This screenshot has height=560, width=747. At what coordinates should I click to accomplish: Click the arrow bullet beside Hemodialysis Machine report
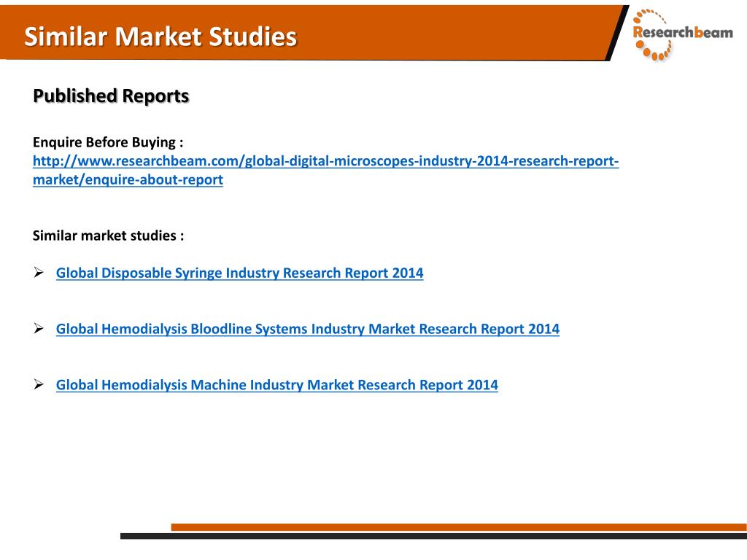coord(39,384)
